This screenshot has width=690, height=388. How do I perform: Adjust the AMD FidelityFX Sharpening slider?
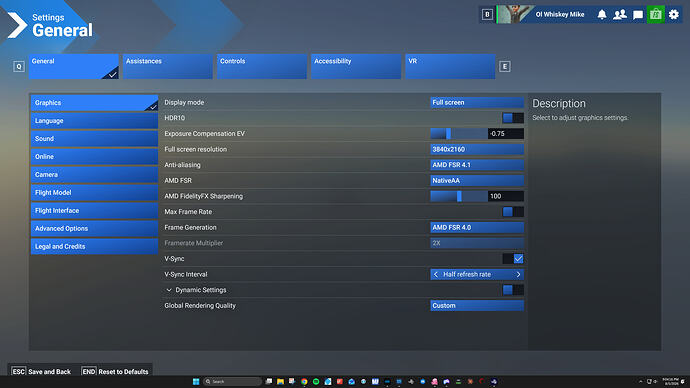[x=459, y=196]
